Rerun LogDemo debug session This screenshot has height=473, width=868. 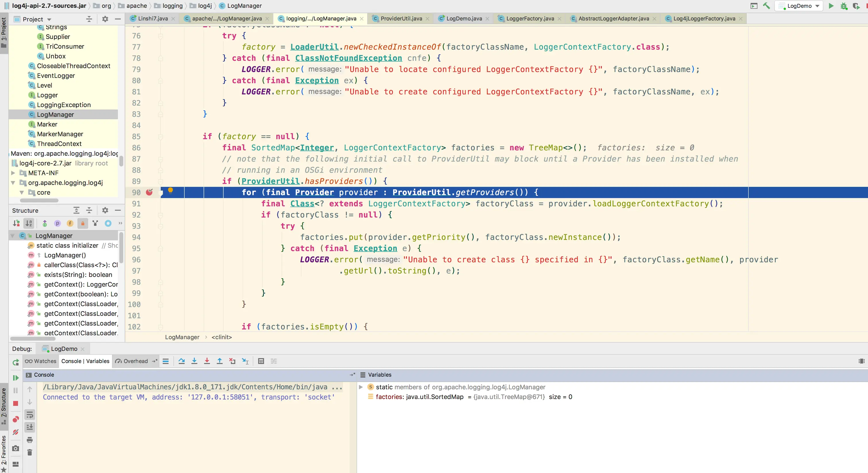click(x=16, y=362)
